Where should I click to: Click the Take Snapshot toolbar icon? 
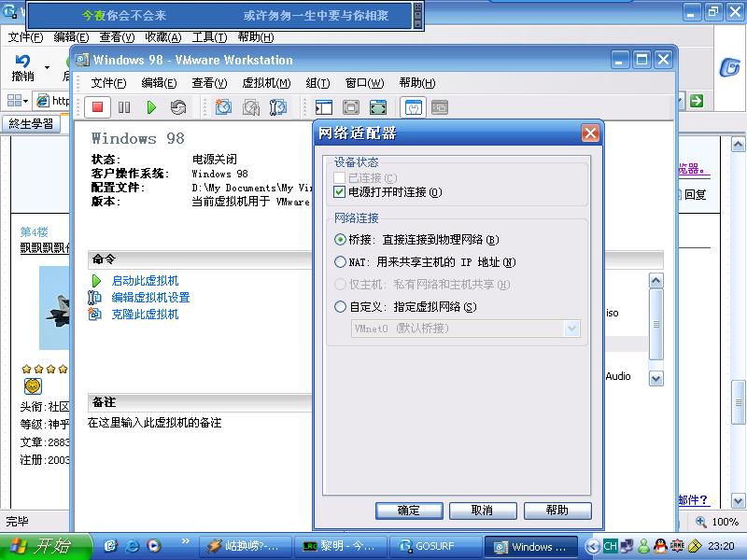click(x=223, y=107)
